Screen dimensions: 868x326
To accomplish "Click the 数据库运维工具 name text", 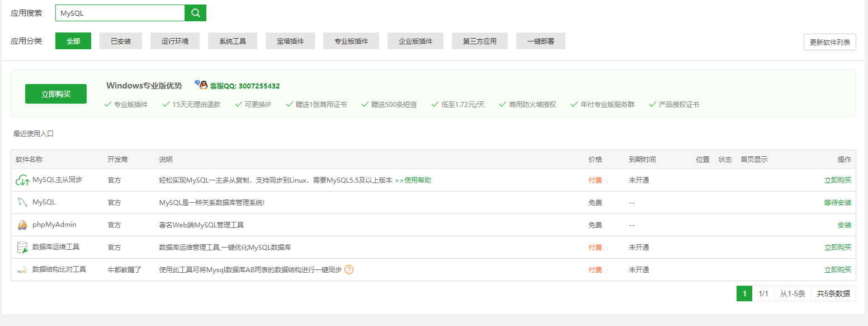I will [x=56, y=247].
